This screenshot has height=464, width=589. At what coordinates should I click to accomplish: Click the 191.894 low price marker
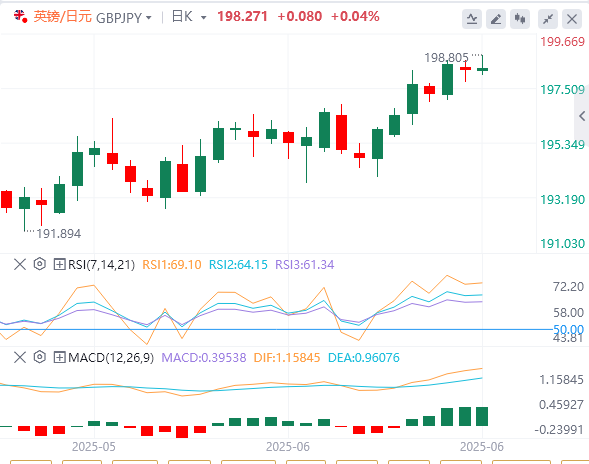pos(59,234)
